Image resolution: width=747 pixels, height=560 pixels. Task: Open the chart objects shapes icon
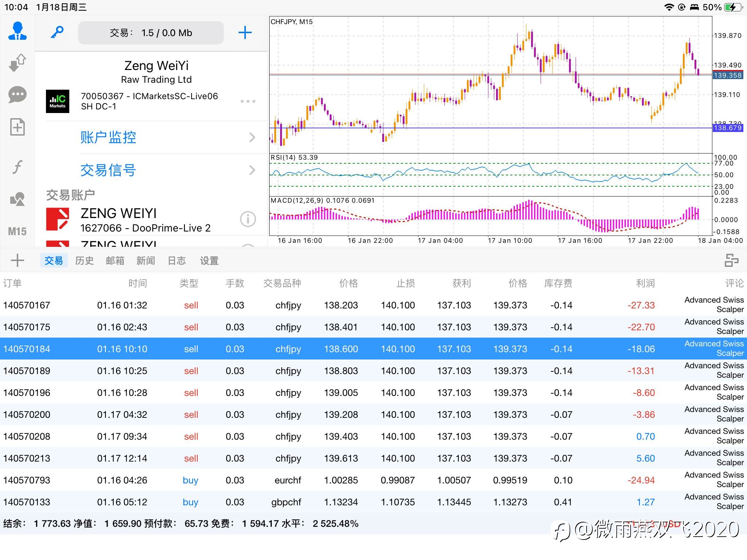point(17,199)
